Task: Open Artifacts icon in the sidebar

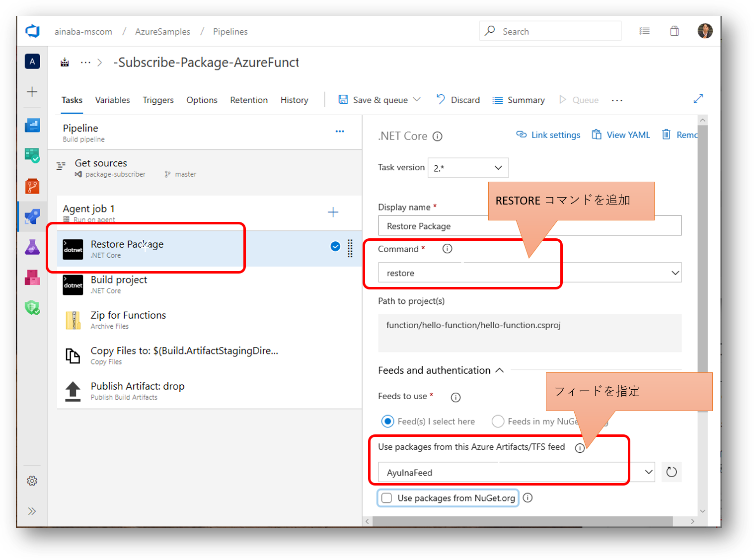Action: pyautogui.click(x=32, y=277)
